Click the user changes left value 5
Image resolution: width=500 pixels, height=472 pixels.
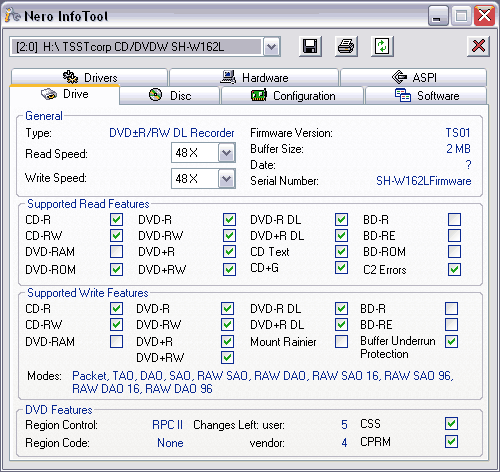344,425
